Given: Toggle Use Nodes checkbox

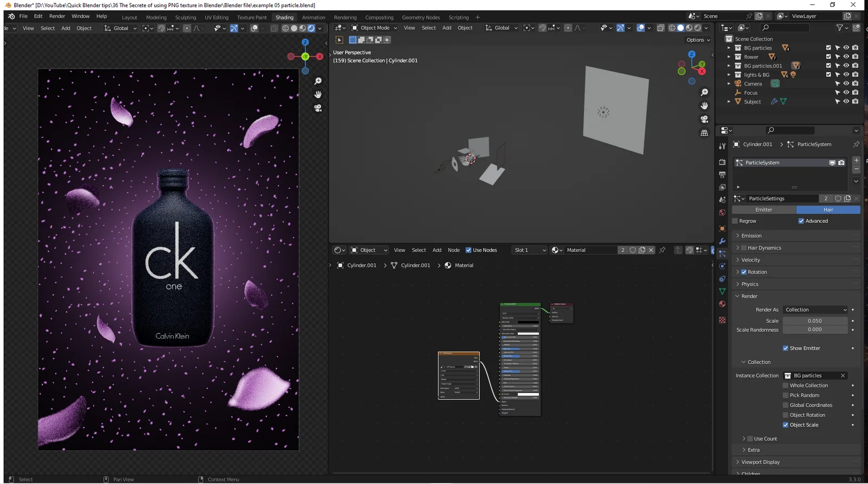Looking at the screenshot, I should click(x=469, y=250).
